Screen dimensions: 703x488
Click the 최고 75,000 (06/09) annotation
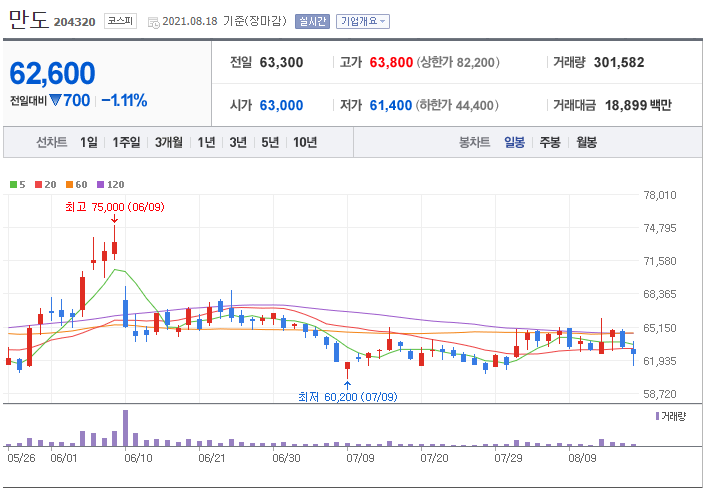[115, 207]
